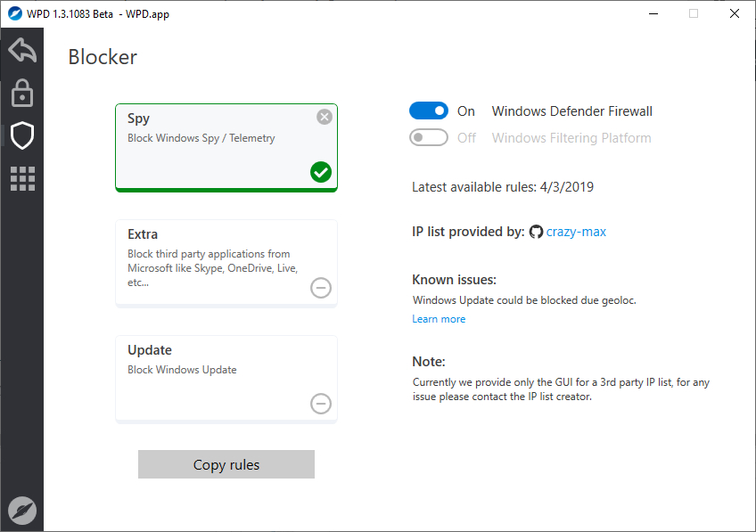Click the minus circle on Update card
The image size is (756, 532).
tap(321, 404)
